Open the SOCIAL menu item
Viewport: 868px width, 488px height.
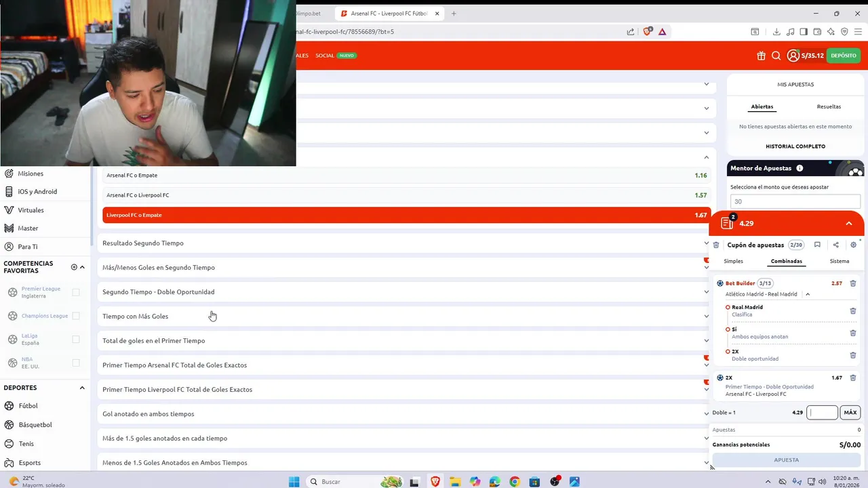pos(325,56)
